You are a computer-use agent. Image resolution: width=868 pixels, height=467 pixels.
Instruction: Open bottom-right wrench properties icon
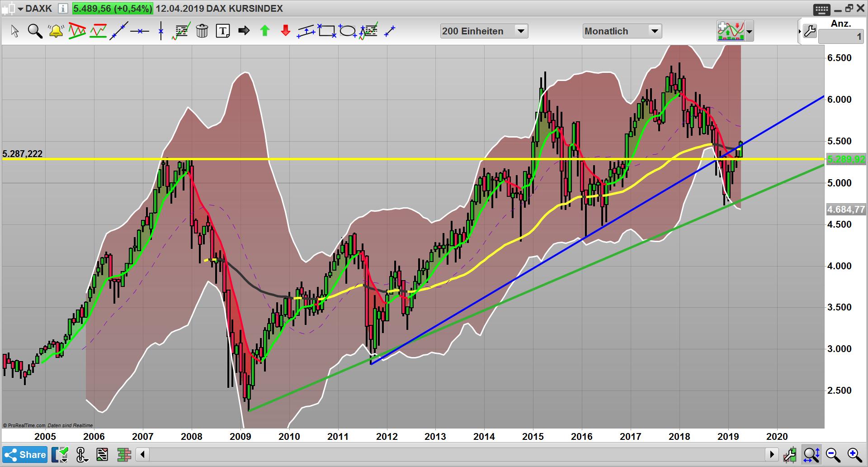coord(790,455)
